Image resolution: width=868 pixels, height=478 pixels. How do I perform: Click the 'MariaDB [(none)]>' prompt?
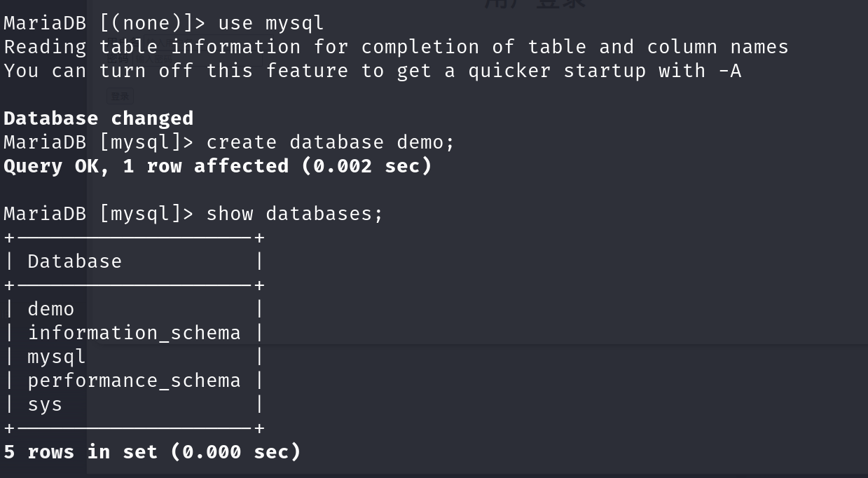[x=104, y=23]
